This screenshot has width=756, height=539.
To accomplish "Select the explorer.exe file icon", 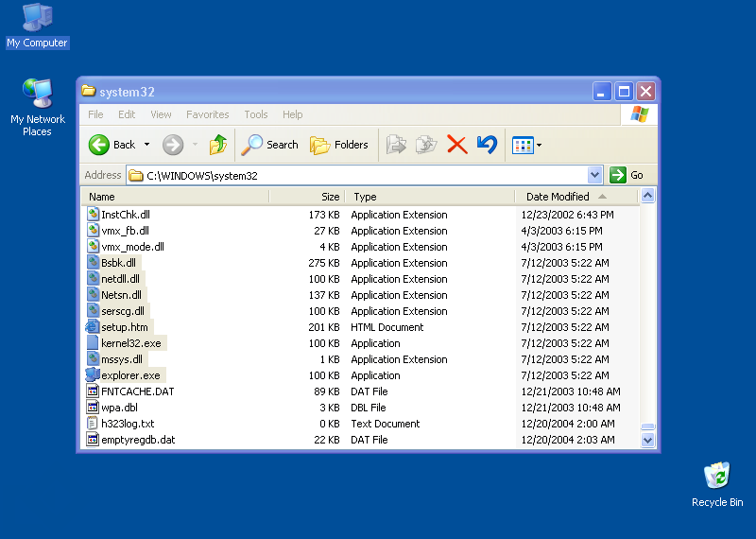I will (x=93, y=374).
